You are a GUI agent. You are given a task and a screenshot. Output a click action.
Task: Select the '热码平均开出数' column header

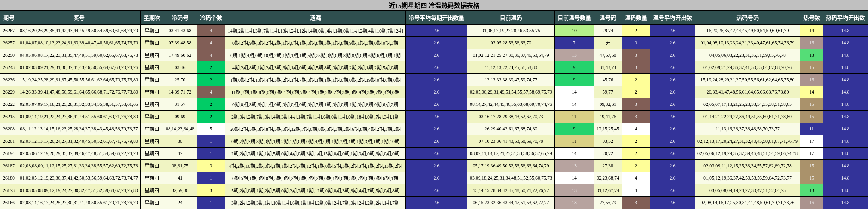click(x=845, y=18)
